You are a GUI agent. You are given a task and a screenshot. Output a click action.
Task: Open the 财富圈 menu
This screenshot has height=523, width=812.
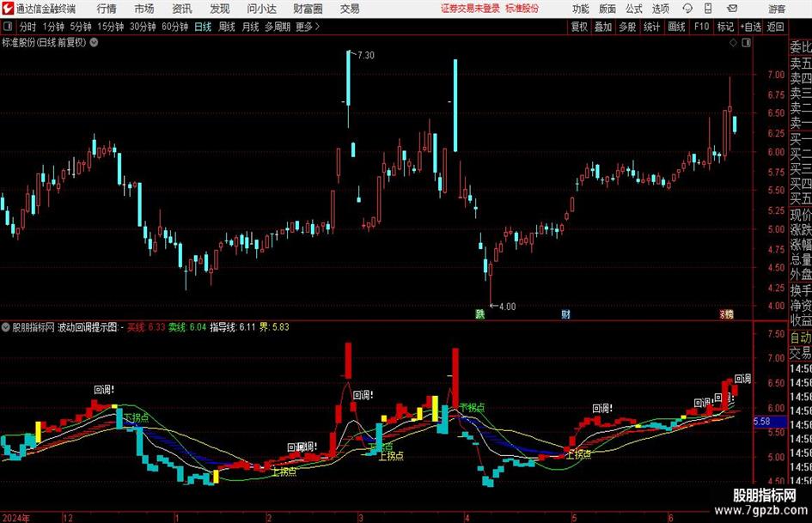pyautogui.click(x=308, y=9)
